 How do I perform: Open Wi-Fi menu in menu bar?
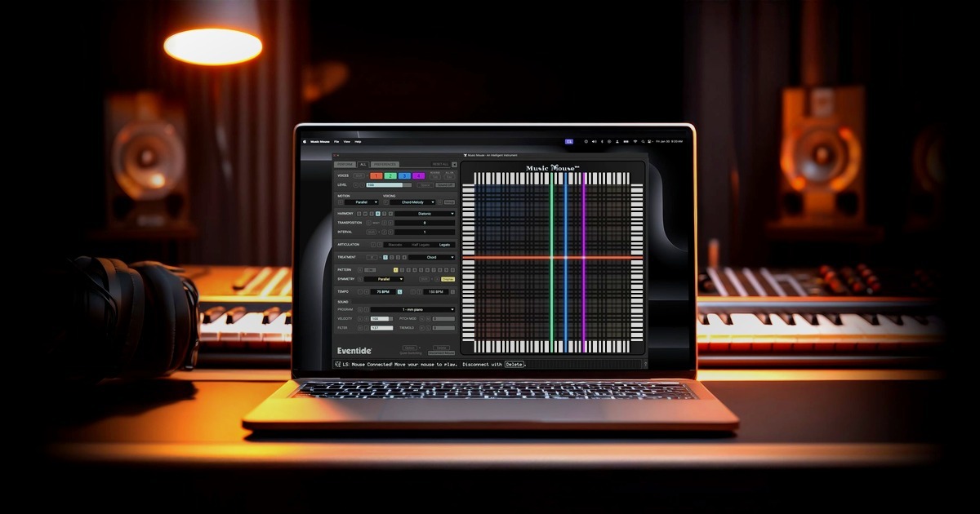pyautogui.click(x=635, y=141)
